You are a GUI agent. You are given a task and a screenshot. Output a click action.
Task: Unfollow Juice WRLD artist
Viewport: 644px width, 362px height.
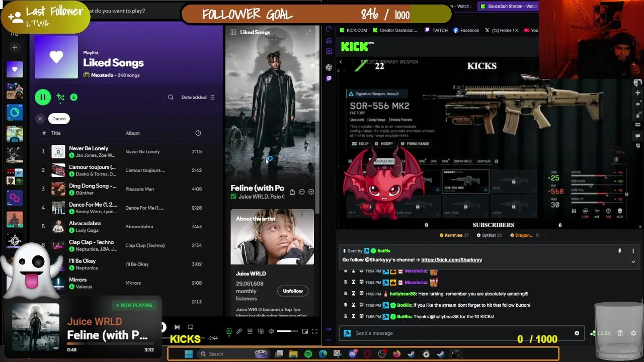(x=293, y=291)
